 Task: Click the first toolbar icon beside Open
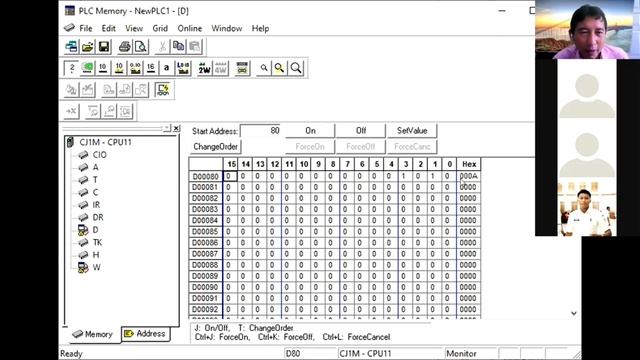71,47
